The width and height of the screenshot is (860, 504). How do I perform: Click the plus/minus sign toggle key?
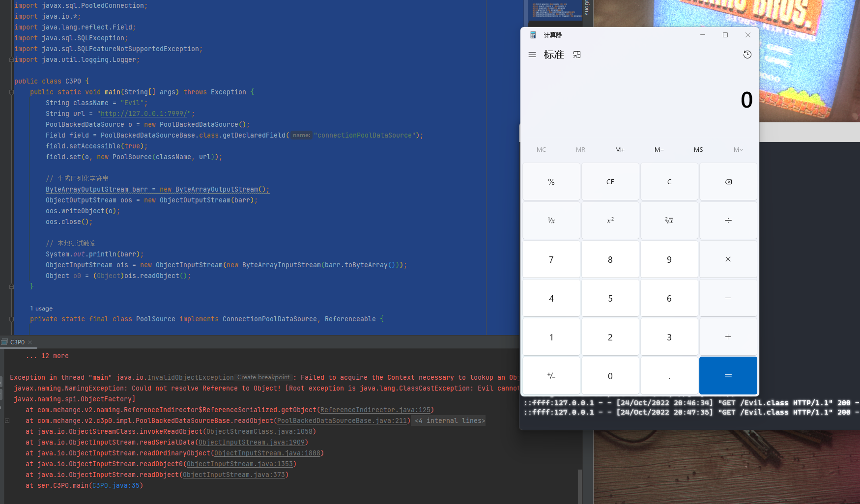tap(551, 376)
